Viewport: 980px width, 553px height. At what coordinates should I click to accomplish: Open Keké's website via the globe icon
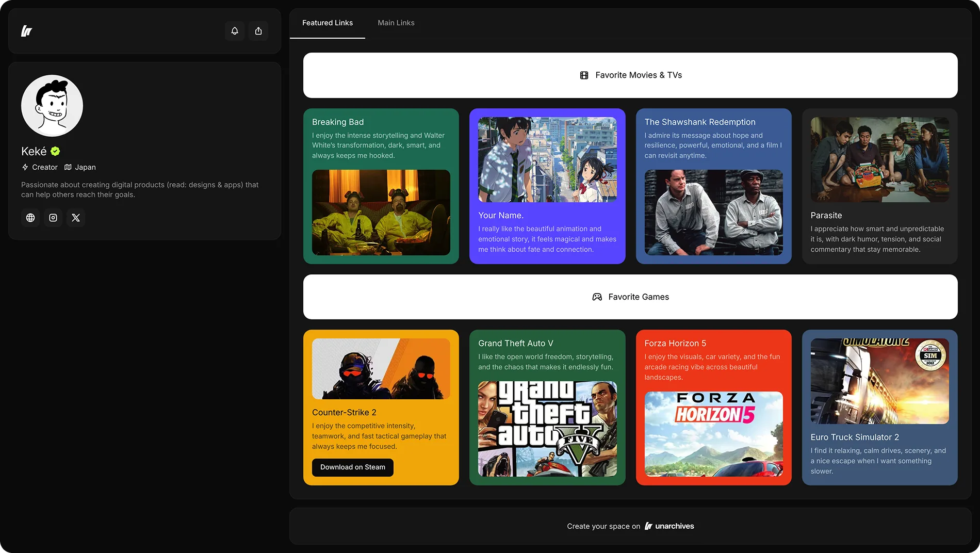(30, 218)
